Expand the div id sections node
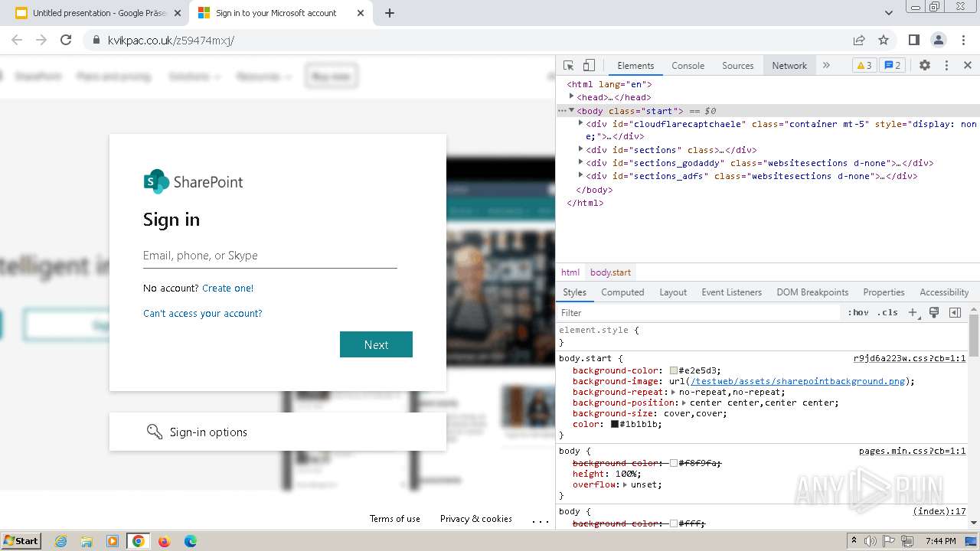The height and width of the screenshot is (551, 980). tap(581, 150)
